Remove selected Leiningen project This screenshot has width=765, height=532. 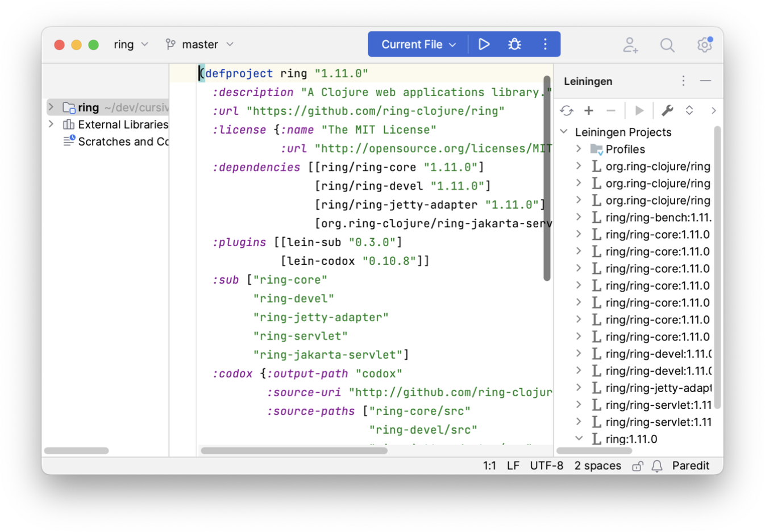coord(611,111)
